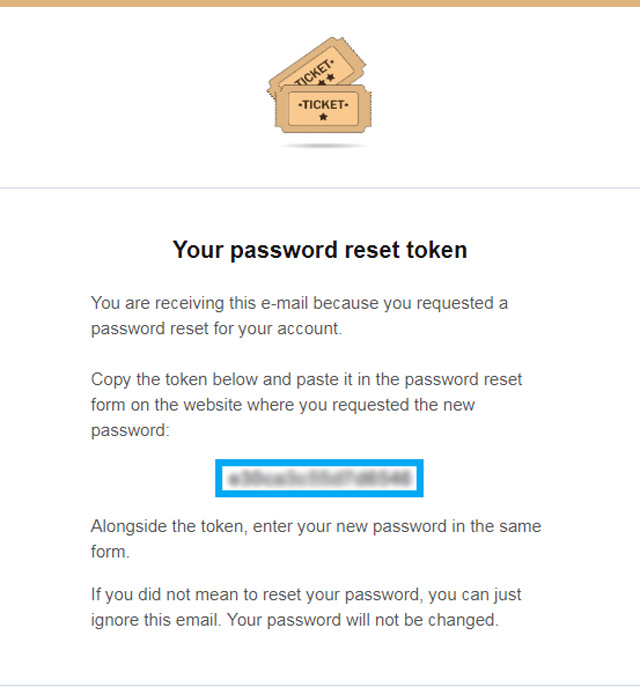Click the orange header bar at top
This screenshot has width=640, height=687.
[x=320, y=3]
